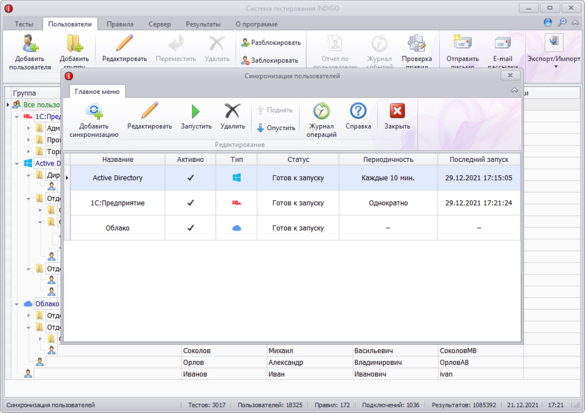Screen dimensions: 585x413
Task: Open the Проверка правил gear icon
Action: (x=416, y=43)
